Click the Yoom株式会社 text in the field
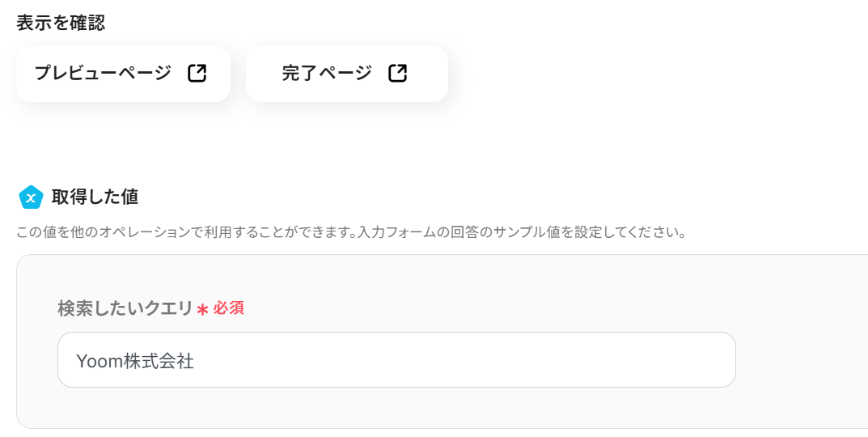Image resolution: width=868 pixels, height=437 pixels. (135, 361)
